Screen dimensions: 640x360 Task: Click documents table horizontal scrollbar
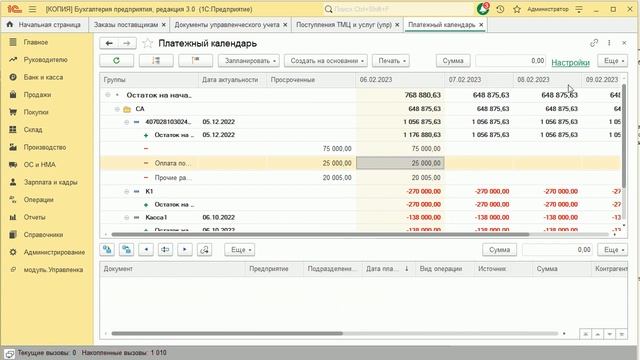point(227,333)
